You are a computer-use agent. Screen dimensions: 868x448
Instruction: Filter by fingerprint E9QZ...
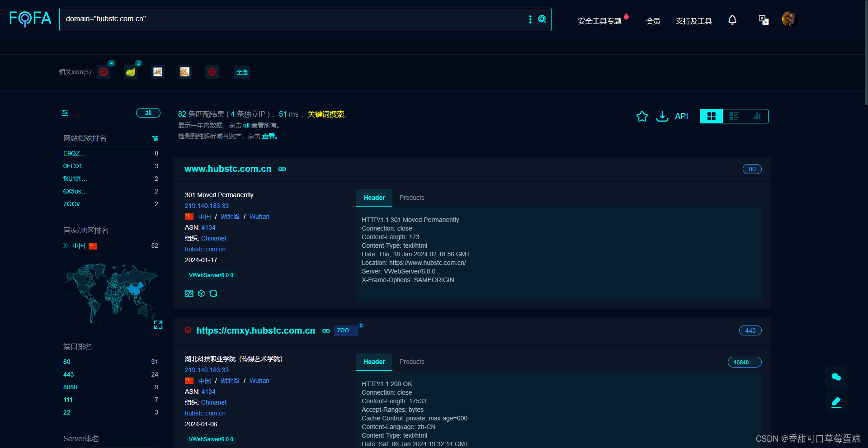tap(74, 153)
